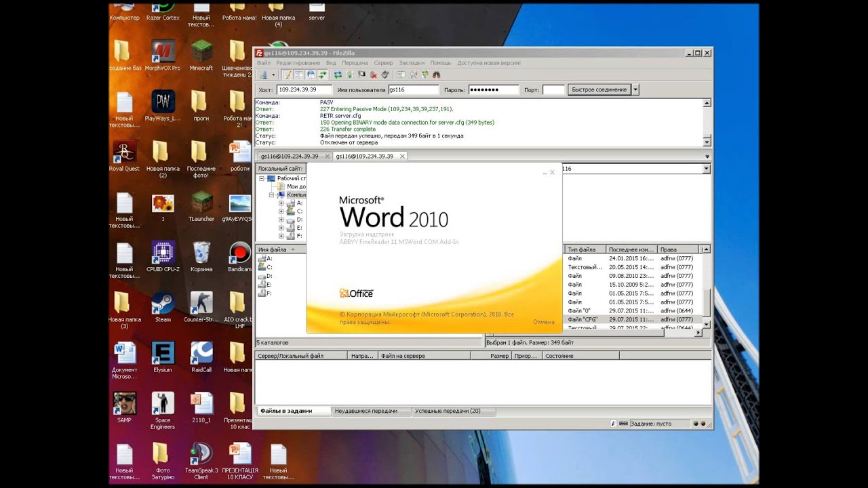Launch Bandicam from the desktop
Screen dimensions: 868x488
tap(239, 257)
